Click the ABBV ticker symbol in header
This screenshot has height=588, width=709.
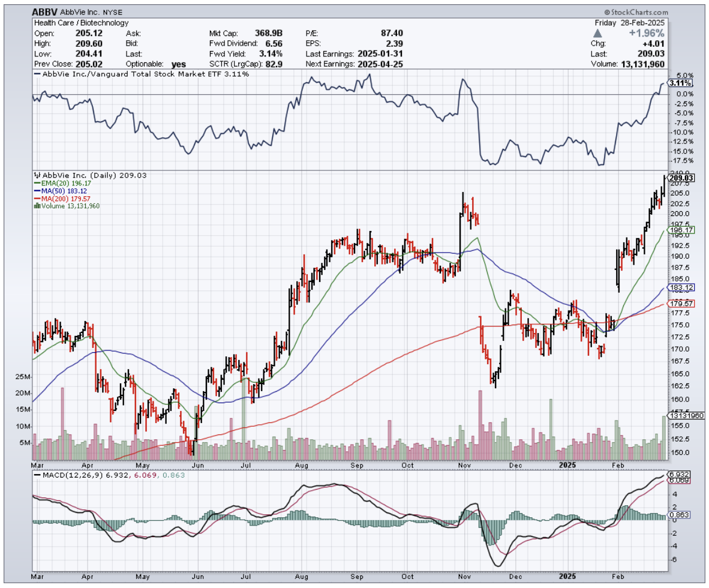pyautogui.click(x=45, y=12)
